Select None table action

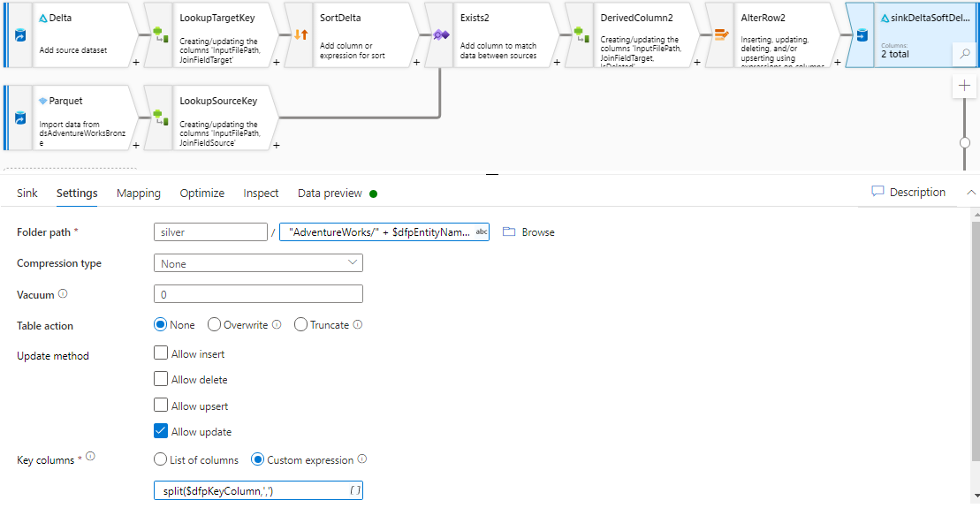coord(161,325)
